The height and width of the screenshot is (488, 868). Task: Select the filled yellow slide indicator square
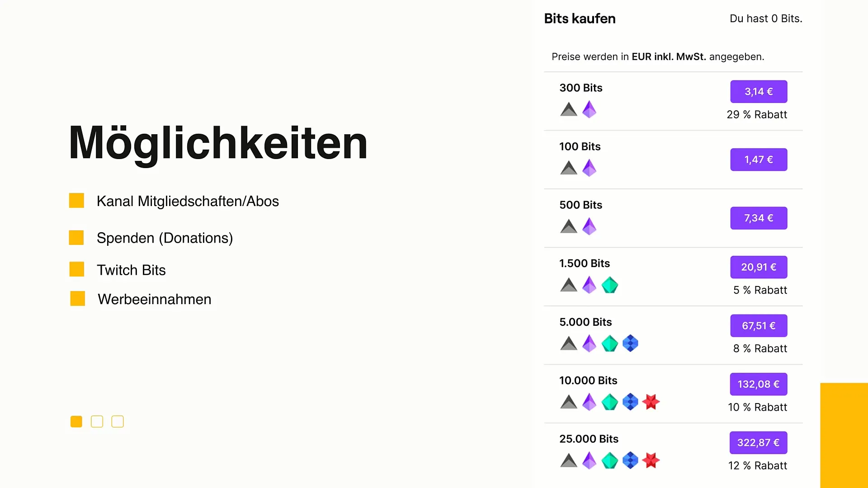click(x=76, y=422)
